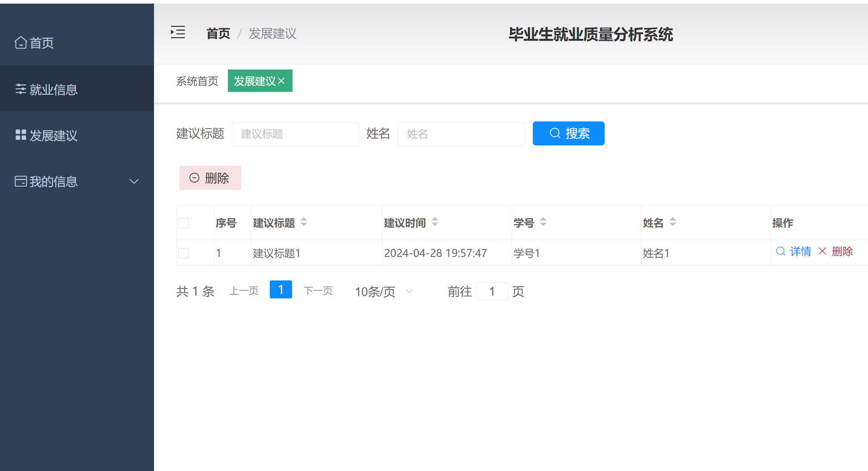Screen dimensions: 868x471
Task: Click the 发展建议 breadcrumb item
Action: (x=273, y=34)
